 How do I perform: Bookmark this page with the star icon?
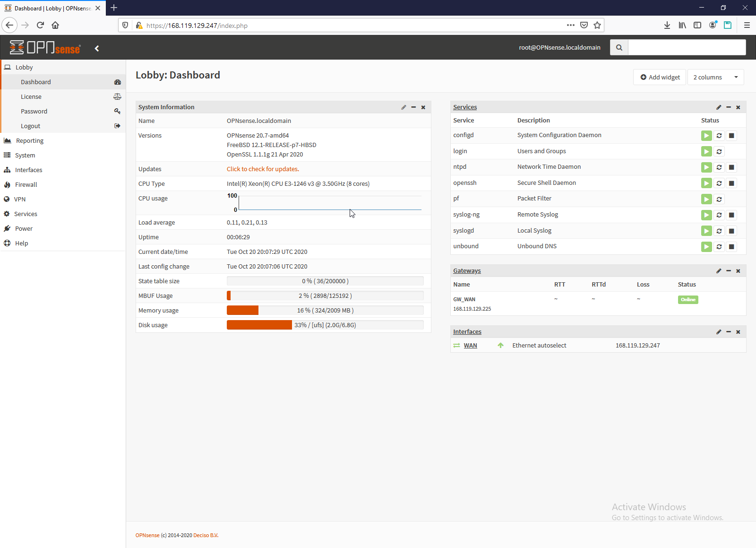[x=597, y=25]
